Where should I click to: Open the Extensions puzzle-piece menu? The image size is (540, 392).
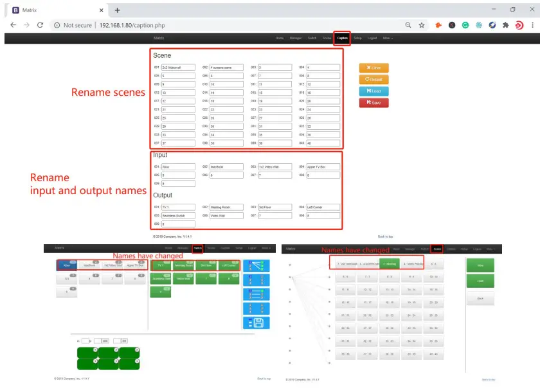click(505, 25)
